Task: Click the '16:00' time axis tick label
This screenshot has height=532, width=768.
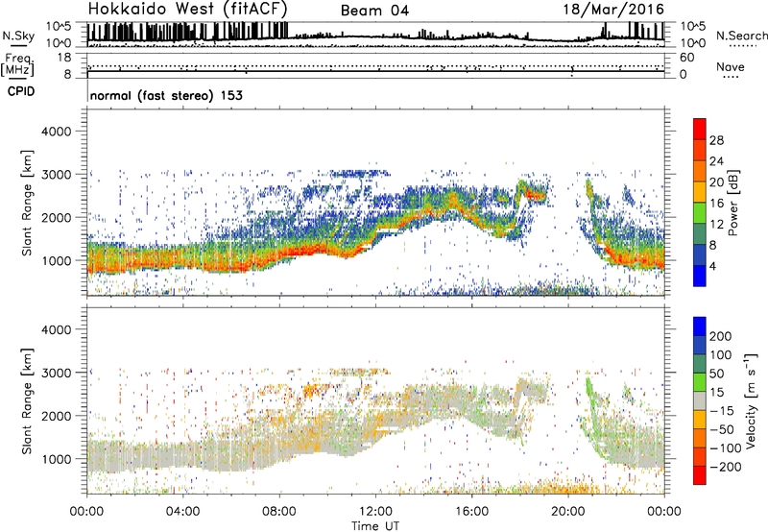Action: click(471, 512)
